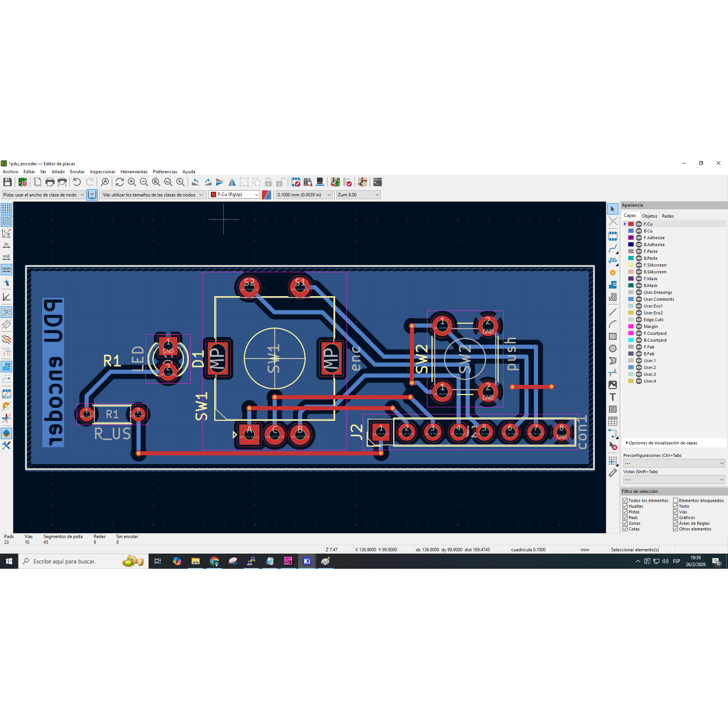Click the Save board icon
This screenshot has width=728, height=728.
point(7,182)
